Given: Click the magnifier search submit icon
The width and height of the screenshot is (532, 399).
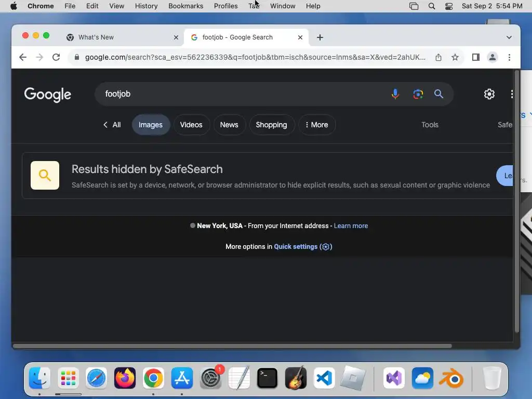Looking at the screenshot, I should 438,94.
